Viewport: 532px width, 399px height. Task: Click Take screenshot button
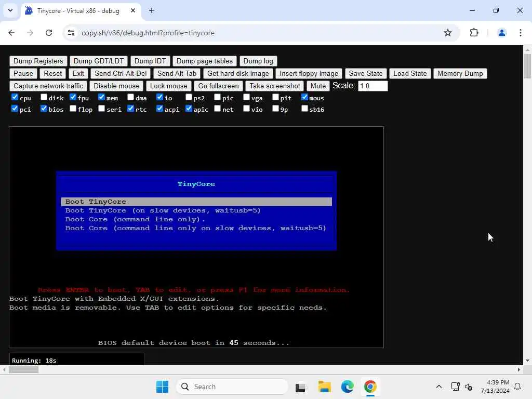click(275, 86)
